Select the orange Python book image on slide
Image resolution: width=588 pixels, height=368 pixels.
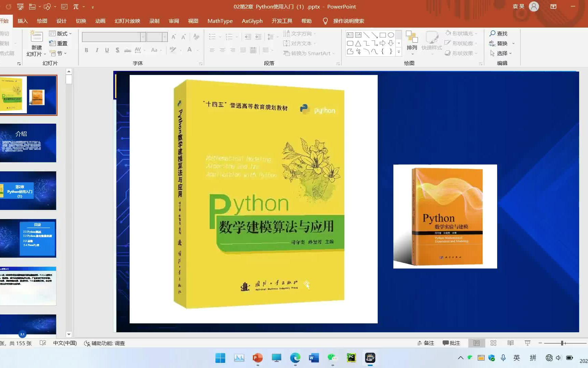pos(445,216)
